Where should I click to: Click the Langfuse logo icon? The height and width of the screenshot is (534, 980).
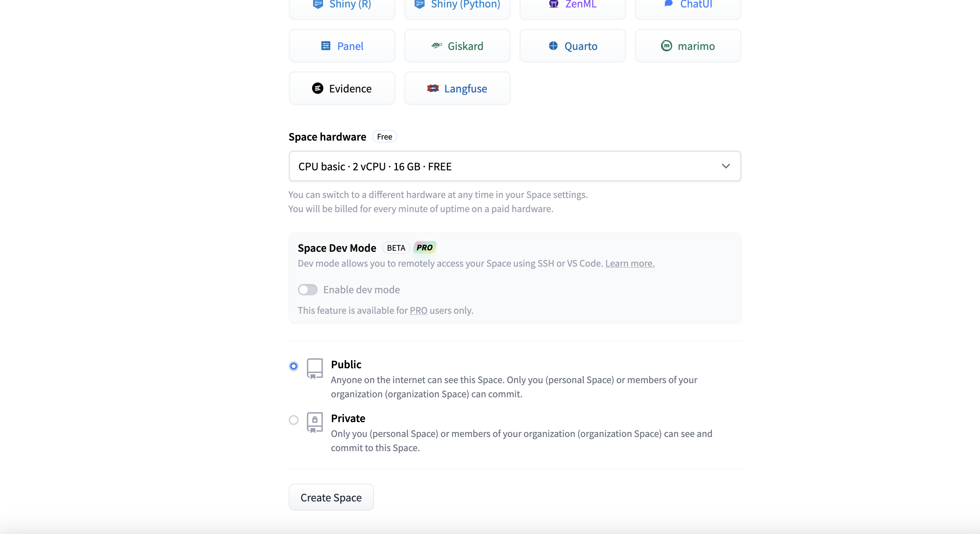[x=433, y=89]
